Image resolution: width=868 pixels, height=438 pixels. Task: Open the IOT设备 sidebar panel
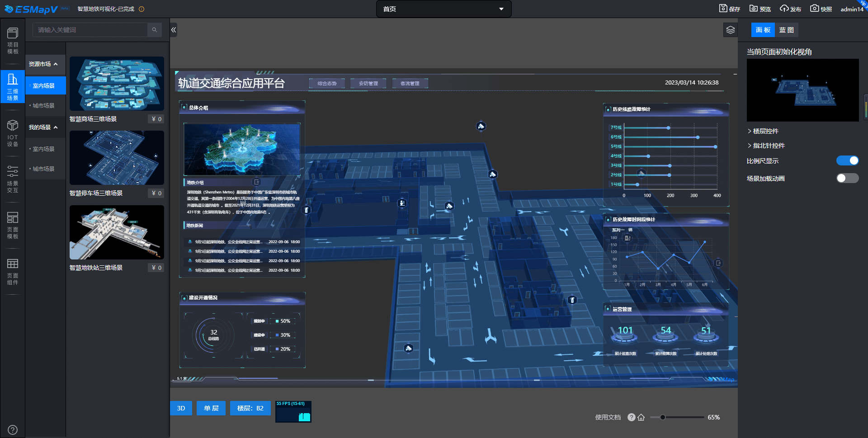[13, 133]
